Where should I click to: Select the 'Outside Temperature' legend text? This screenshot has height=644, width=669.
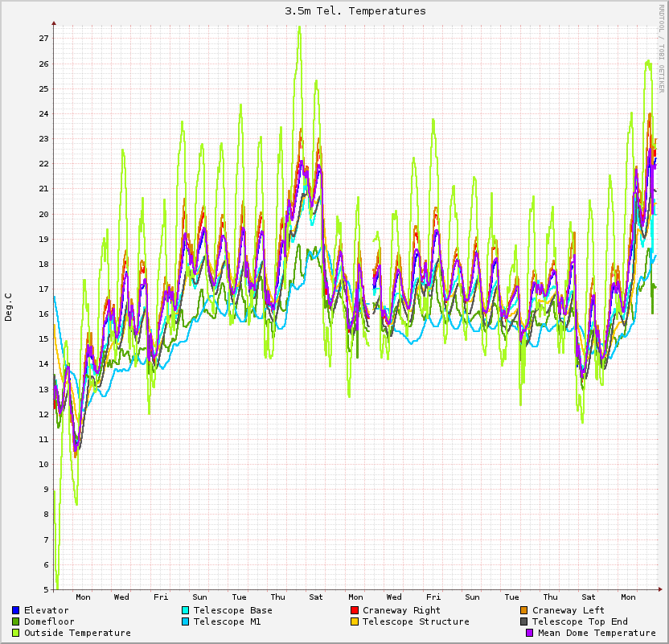click(77, 633)
